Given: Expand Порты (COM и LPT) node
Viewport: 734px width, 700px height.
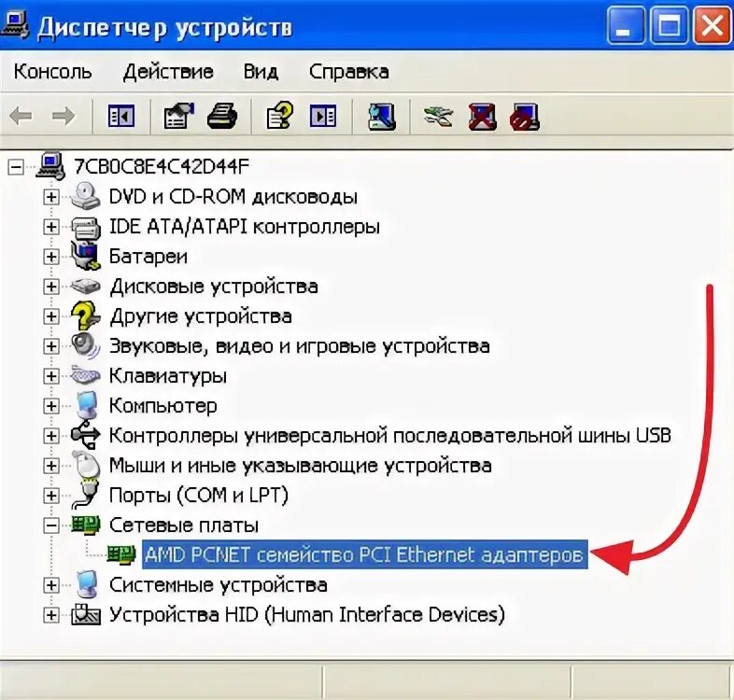Looking at the screenshot, I should tap(51, 496).
